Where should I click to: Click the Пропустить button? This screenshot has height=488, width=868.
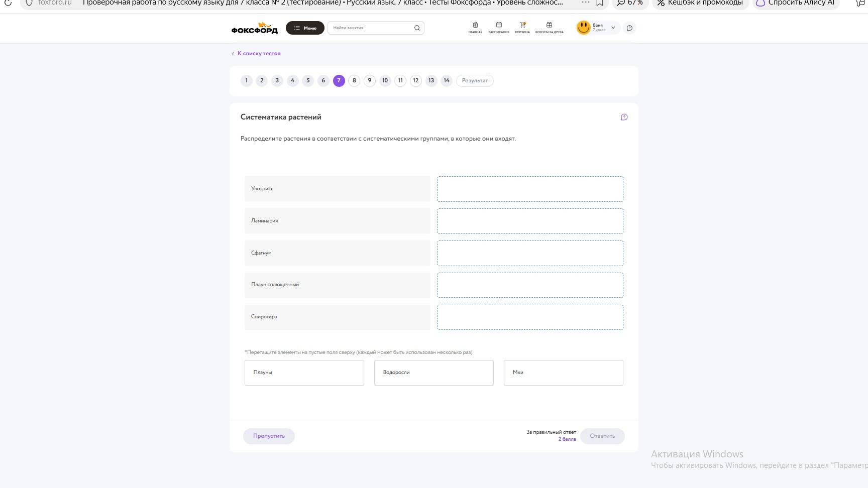click(269, 436)
